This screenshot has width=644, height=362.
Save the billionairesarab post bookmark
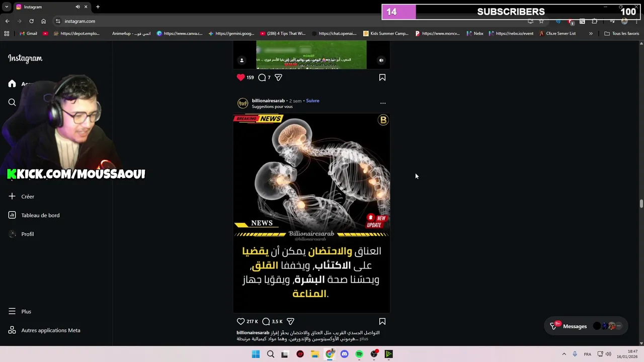pos(382,321)
